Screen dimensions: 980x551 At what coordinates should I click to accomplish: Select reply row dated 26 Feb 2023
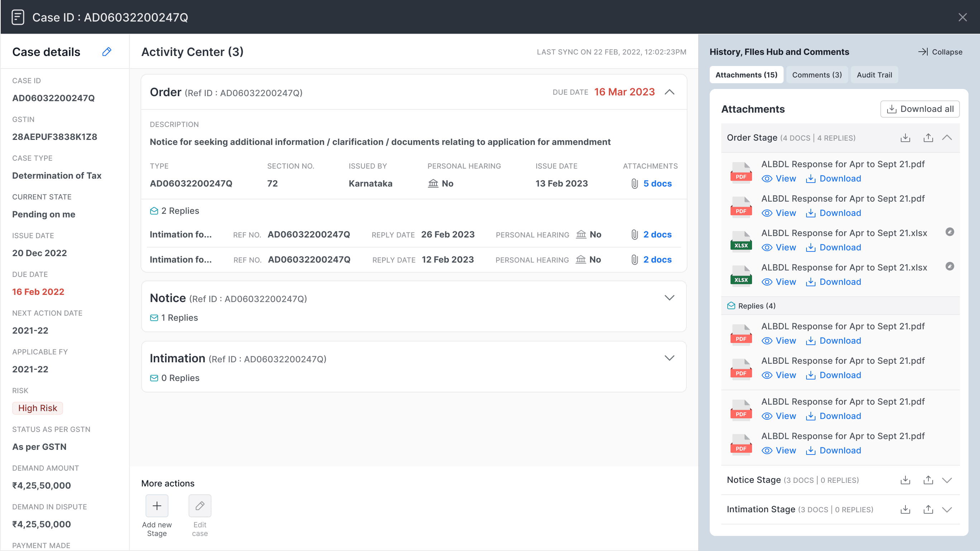tap(414, 235)
